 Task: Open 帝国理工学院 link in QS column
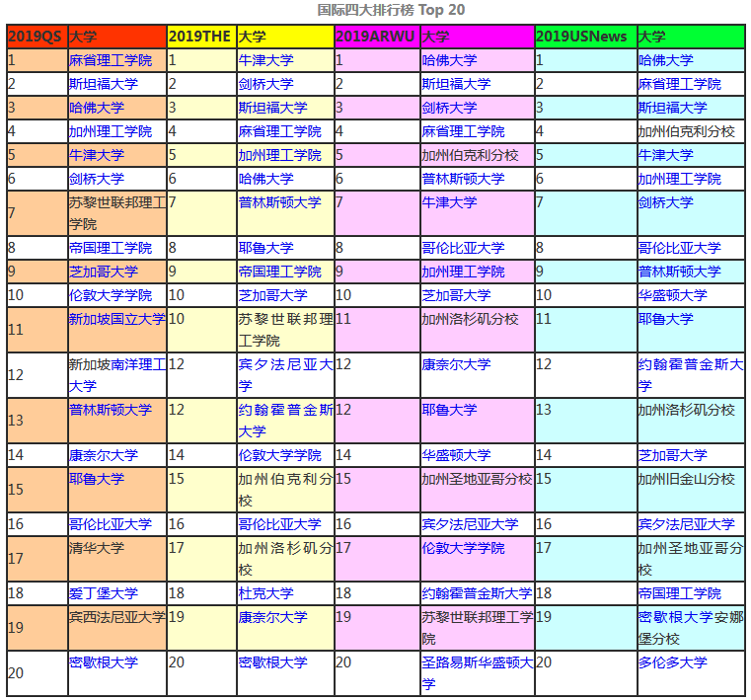111,248
